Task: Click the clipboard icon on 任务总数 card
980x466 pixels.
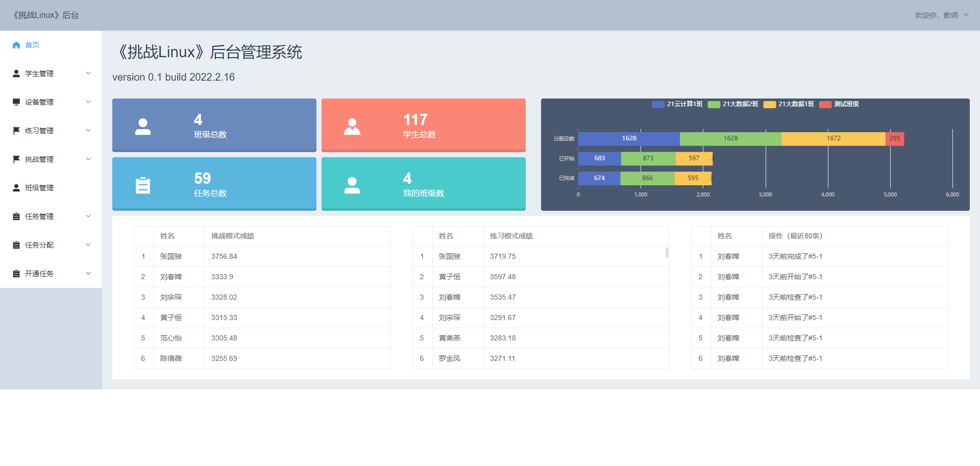Action: (143, 185)
